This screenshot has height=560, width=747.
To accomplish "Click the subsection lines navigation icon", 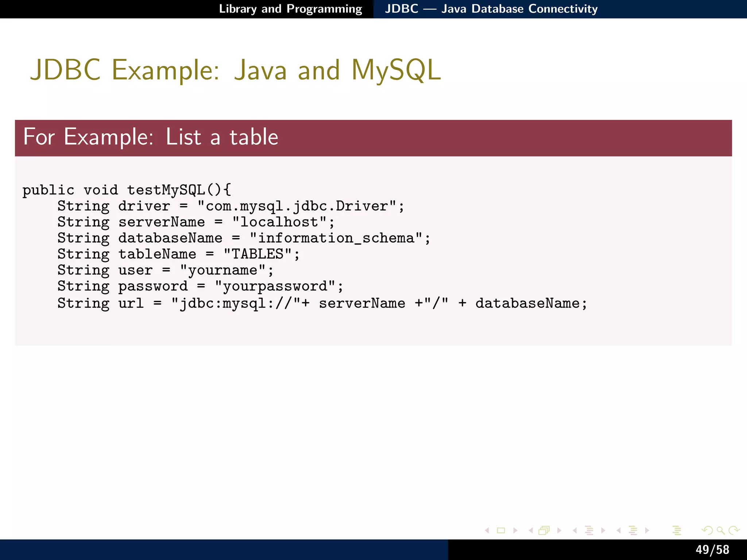I will coord(589,530).
